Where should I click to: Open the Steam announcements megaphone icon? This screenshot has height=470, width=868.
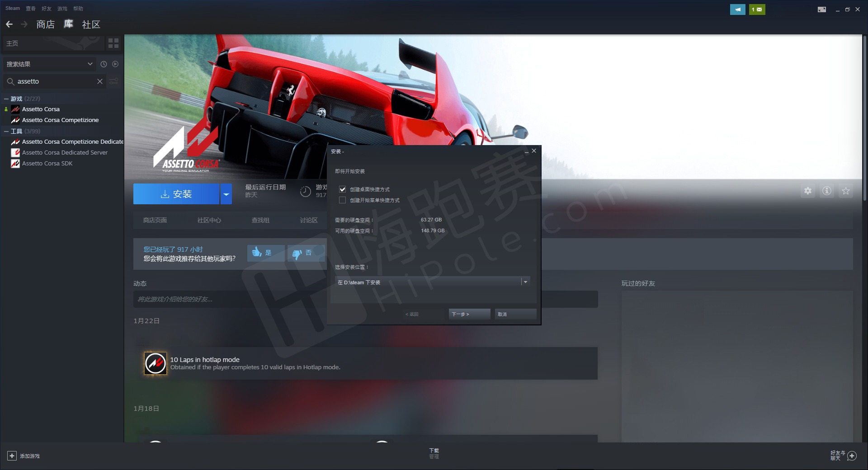pos(737,9)
